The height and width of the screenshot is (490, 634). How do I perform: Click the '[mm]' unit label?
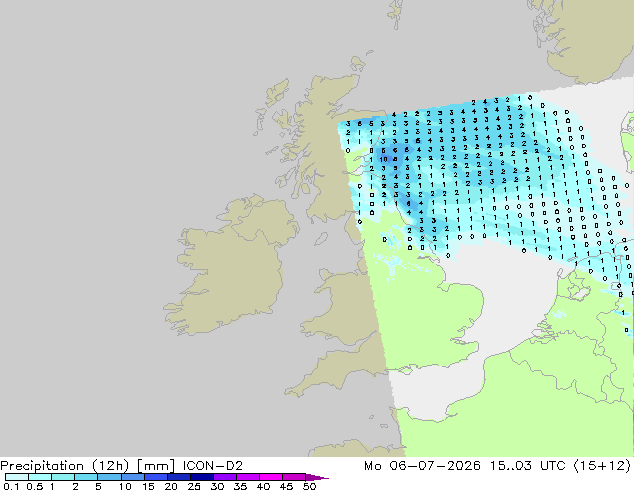tap(156, 466)
